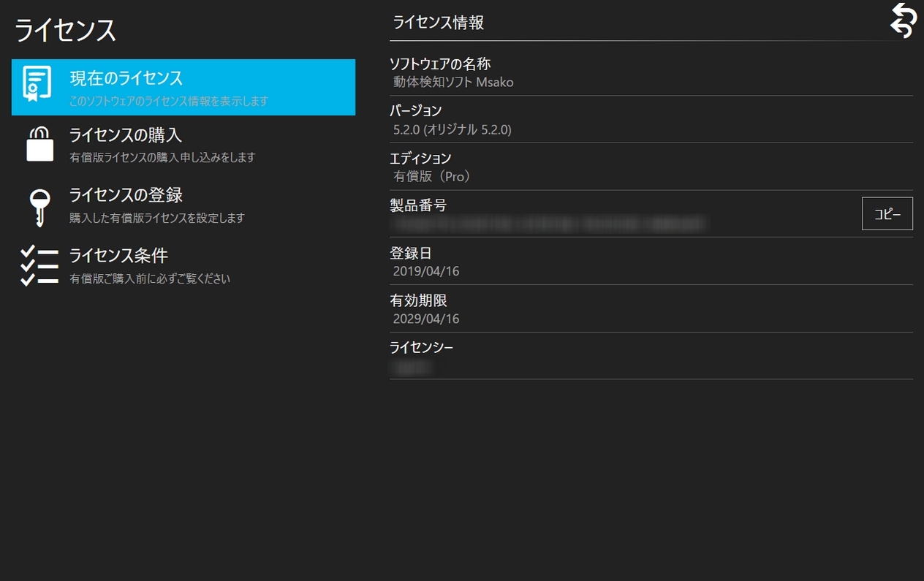Click the certificate icon for 現在のライセンス
The image size is (924, 581).
(37, 84)
